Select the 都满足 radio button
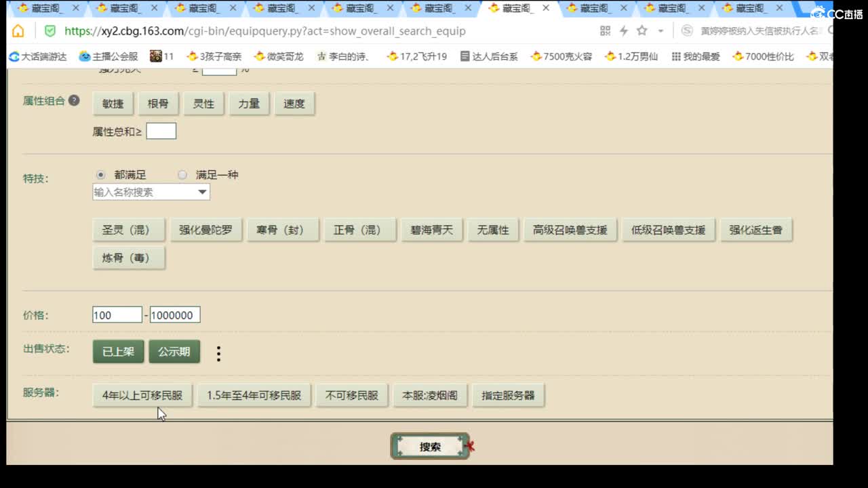 (x=101, y=174)
